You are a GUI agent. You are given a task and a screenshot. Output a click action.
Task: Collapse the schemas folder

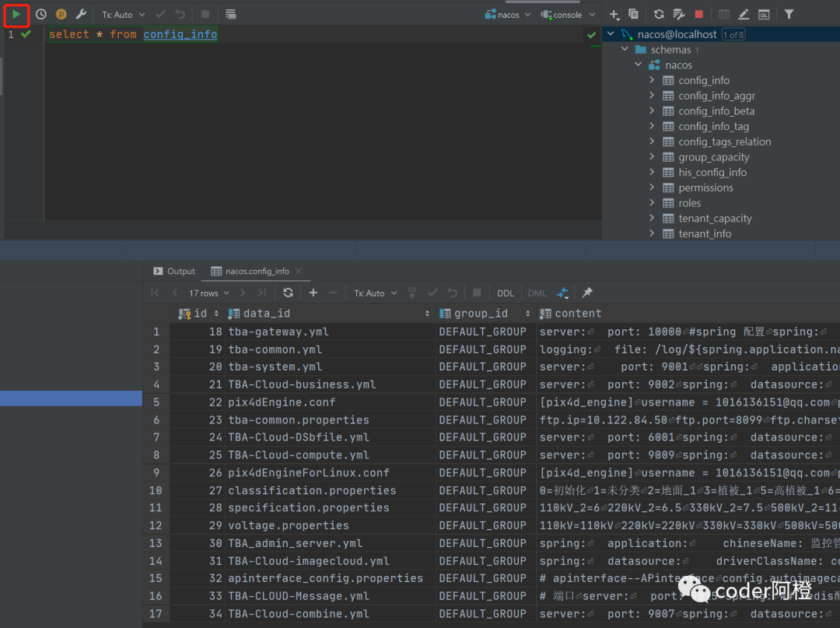(625, 49)
